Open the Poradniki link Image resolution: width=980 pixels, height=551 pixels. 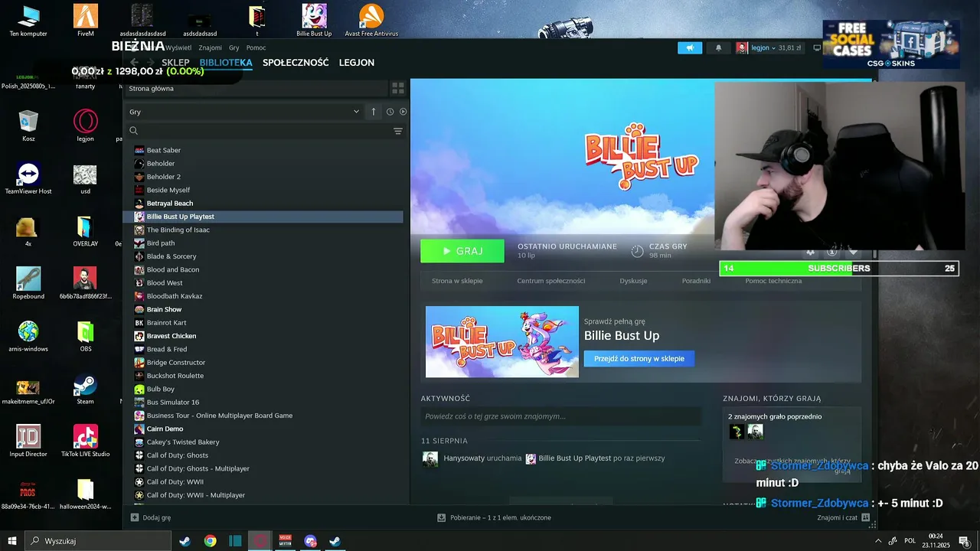(696, 281)
